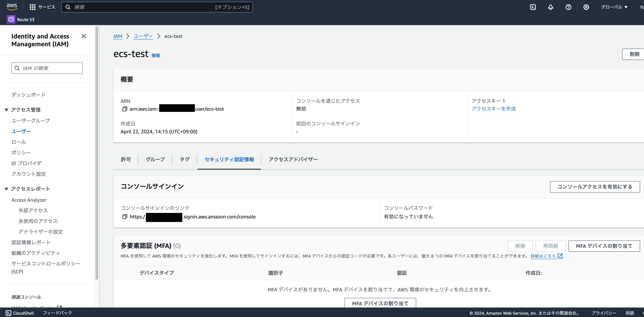Screen dimensions: 644x317
Task: Click the アクセスキーを作成 link
Action: (493, 109)
